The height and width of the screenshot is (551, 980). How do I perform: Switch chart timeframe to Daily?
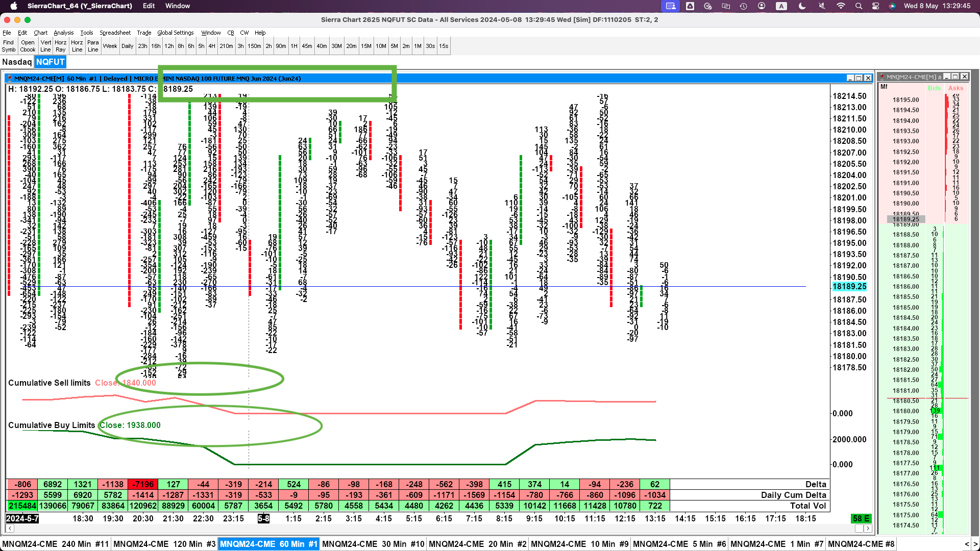pos(127,46)
